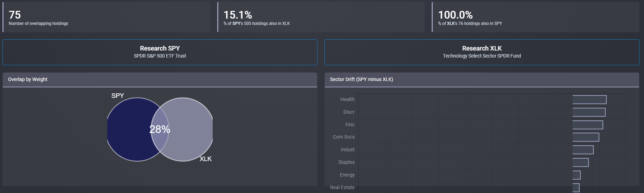
Task: Click the Discr axis label
Action: pos(349,112)
